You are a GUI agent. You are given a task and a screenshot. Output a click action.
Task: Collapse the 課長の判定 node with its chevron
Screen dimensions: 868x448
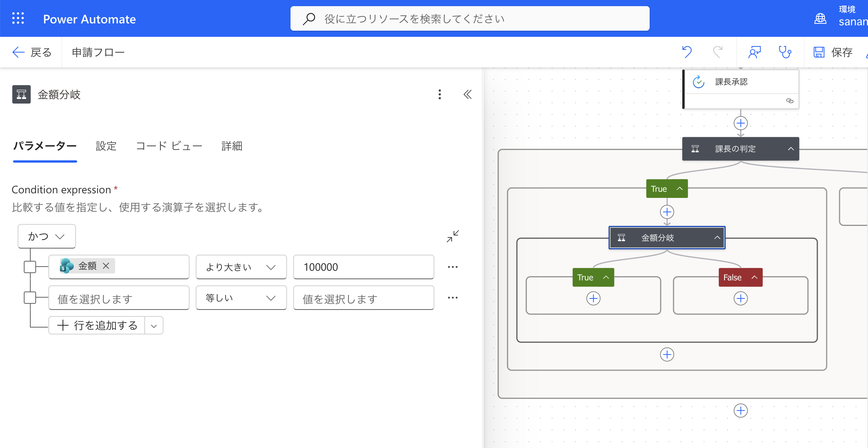click(790, 149)
